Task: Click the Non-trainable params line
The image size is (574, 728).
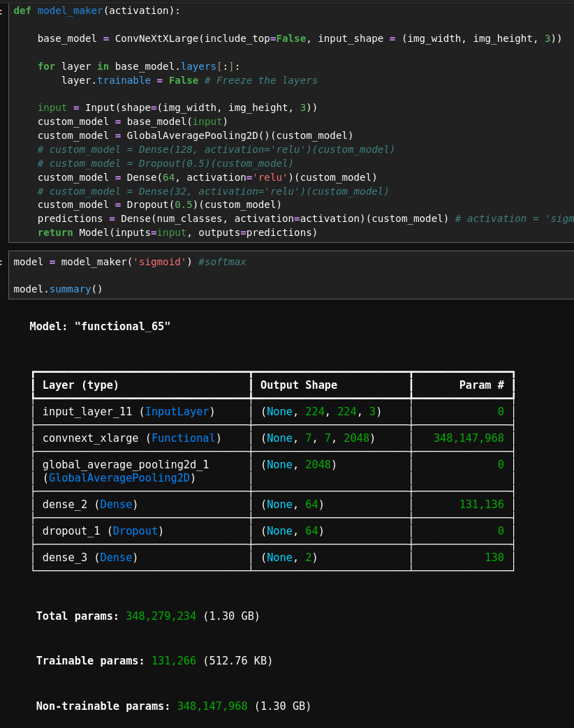Action: click(x=174, y=706)
